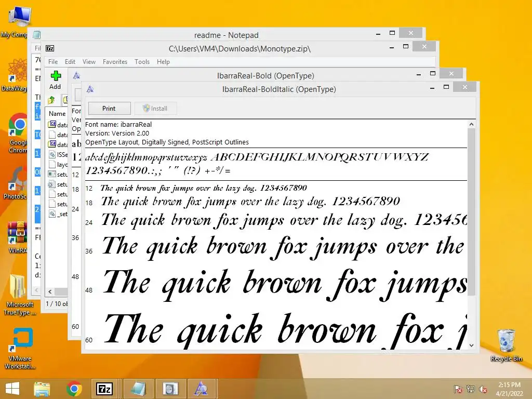Image resolution: width=532 pixels, height=399 pixels.
Task: Open the Favorites menu in 7-Zip
Action: pos(115,62)
